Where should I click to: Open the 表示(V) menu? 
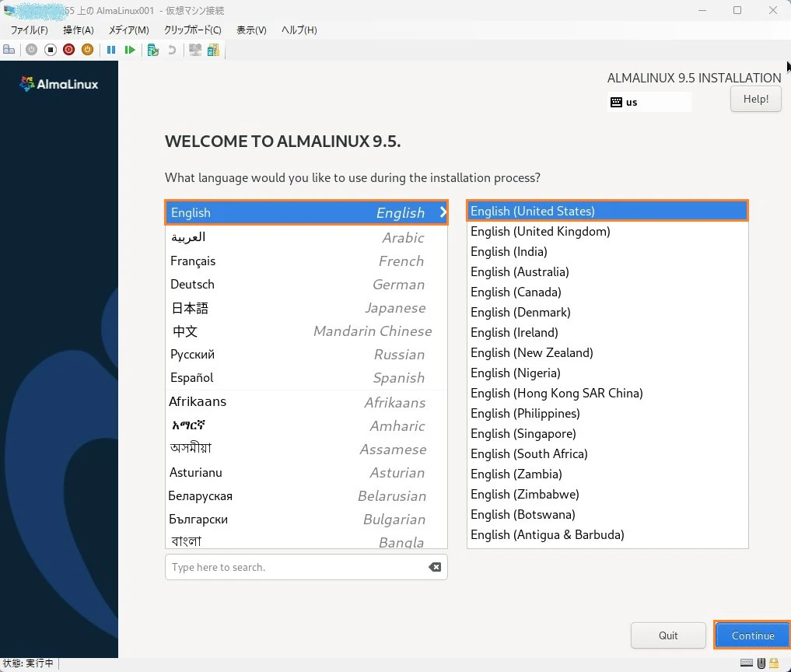pos(251,30)
